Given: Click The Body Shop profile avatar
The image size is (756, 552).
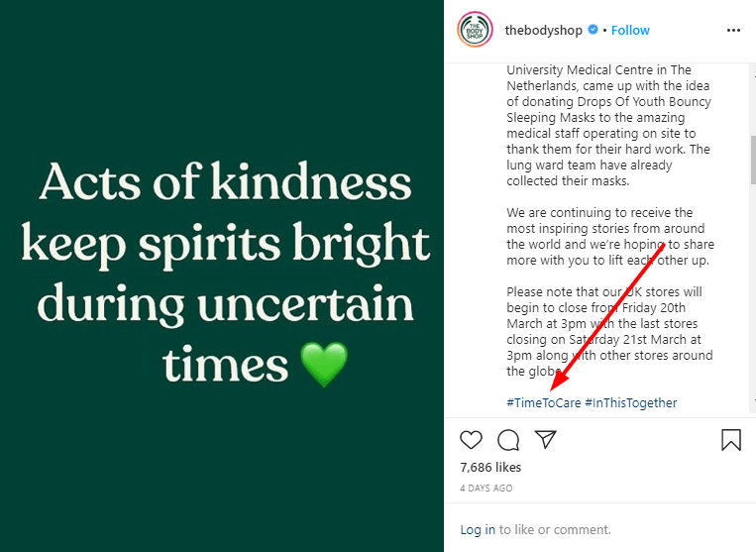Looking at the screenshot, I should [x=475, y=31].
